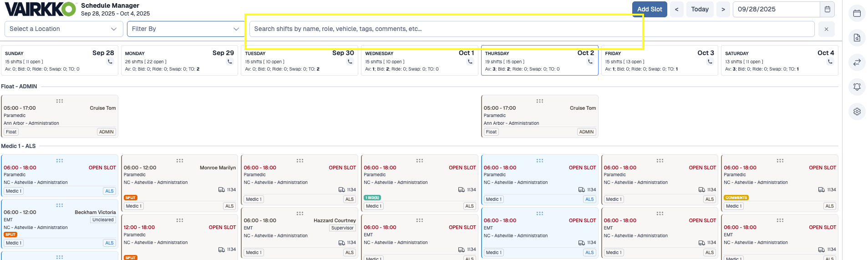Select the Monday Sep 29 day header

coord(179,53)
